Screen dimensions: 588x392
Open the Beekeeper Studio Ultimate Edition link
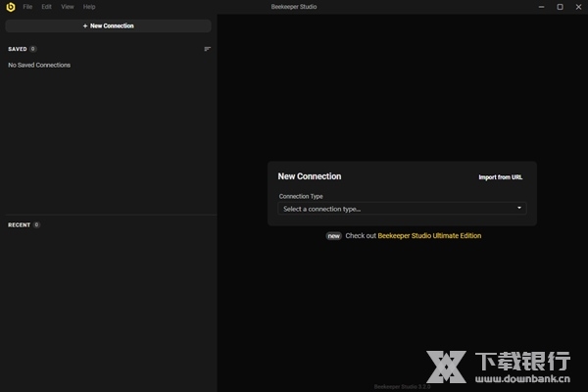point(429,236)
